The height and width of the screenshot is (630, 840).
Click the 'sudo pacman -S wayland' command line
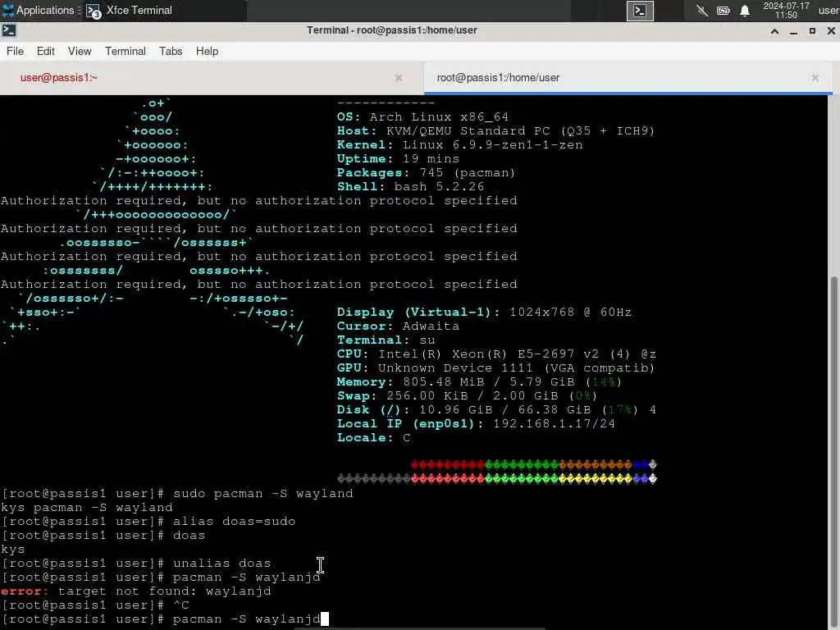177,493
